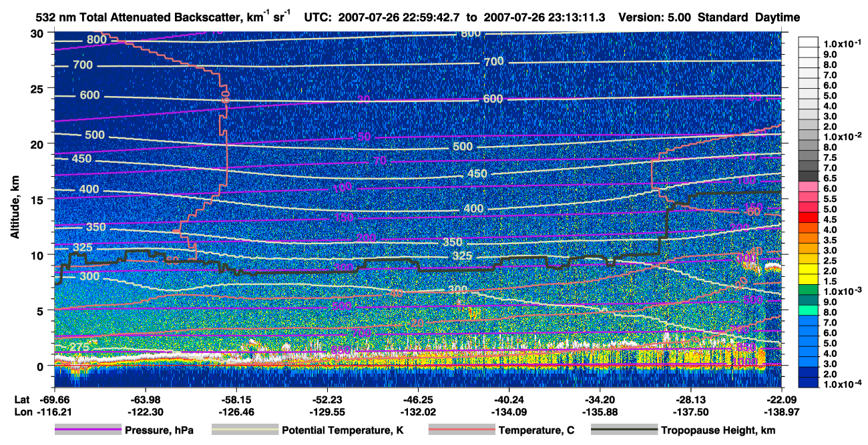Click the latitude value '-58.15'

click(x=236, y=399)
